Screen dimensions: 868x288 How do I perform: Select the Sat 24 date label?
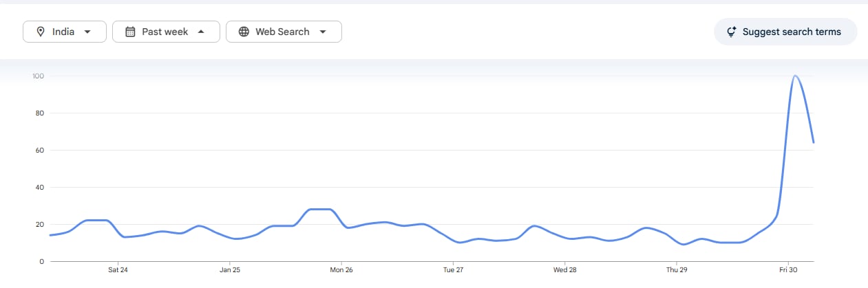pos(118,269)
